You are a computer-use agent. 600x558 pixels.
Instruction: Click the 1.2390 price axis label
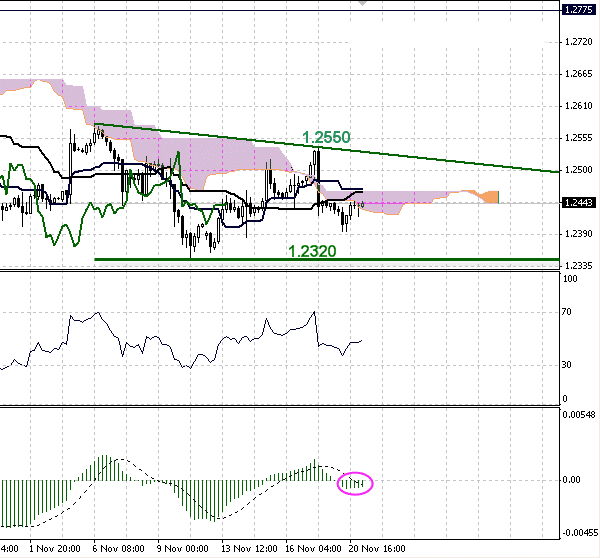pyautogui.click(x=579, y=233)
